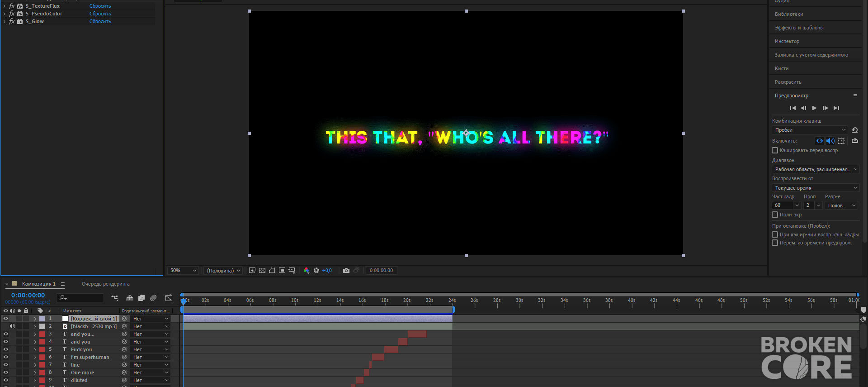Select the 'Композиция 1' timeline tab
The width and height of the screenshot is (868, 387).
(39, 284)
